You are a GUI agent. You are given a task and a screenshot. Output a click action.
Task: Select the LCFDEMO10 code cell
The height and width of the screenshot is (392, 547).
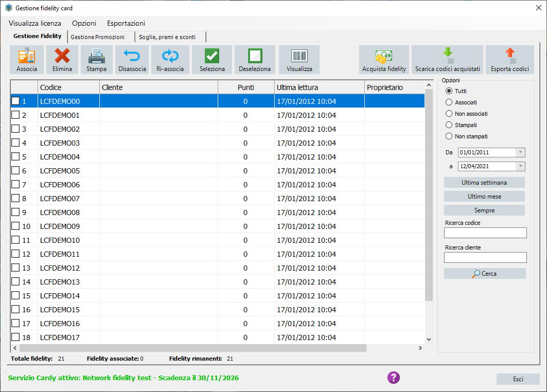click(x=68, y=240)
